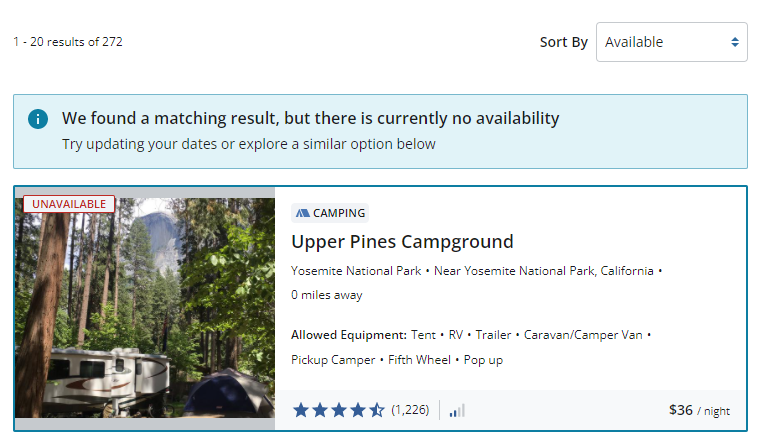
Task: Click the '1 - 20 results of 272' text
Action: tap(68, 42)
